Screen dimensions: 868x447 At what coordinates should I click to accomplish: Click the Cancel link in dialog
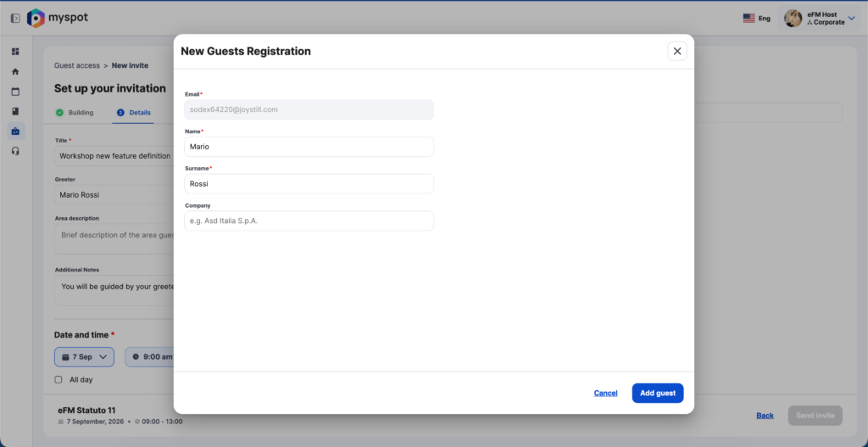605,394
